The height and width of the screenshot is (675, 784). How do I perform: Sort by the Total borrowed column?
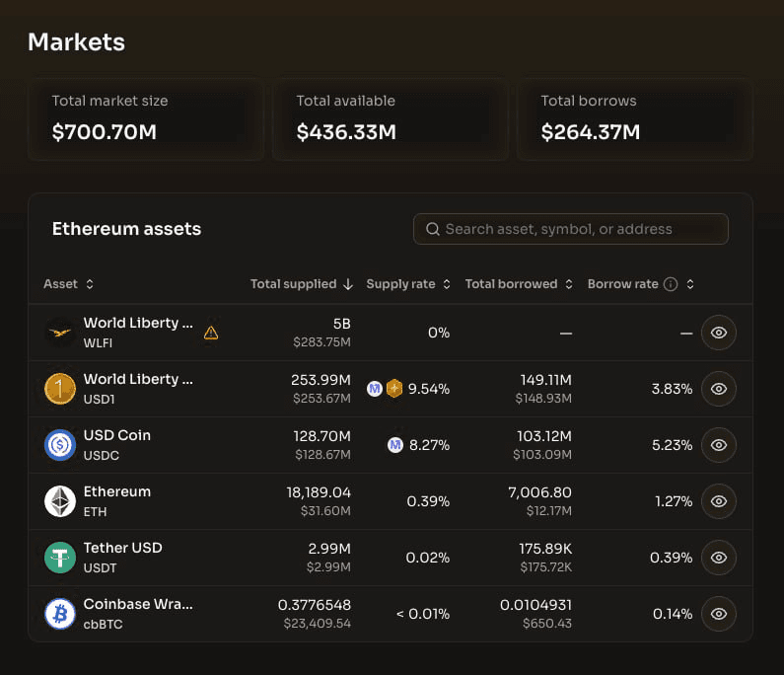(519, 284)
